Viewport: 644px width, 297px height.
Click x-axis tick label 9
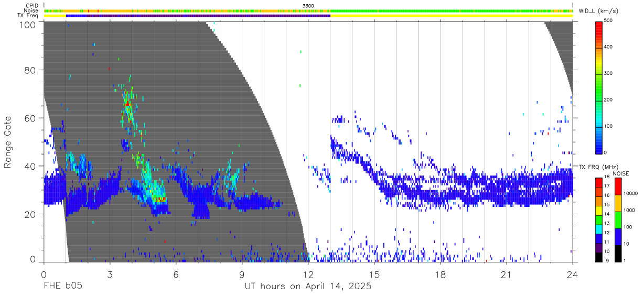coord(242,274)
